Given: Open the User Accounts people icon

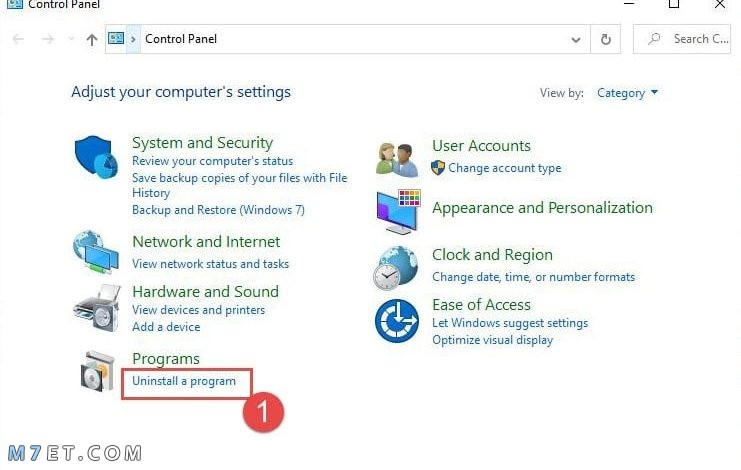Looking at the screenshot, I should point(397,160).
